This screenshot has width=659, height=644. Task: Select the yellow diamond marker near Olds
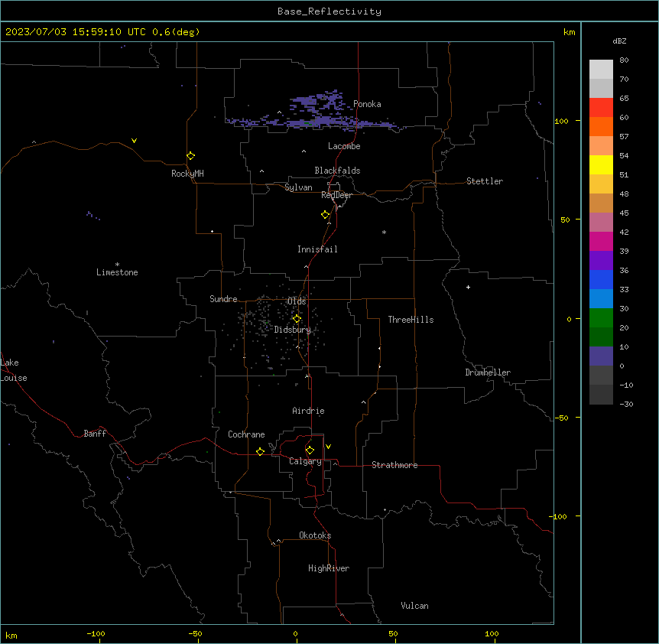coord(297,319)
